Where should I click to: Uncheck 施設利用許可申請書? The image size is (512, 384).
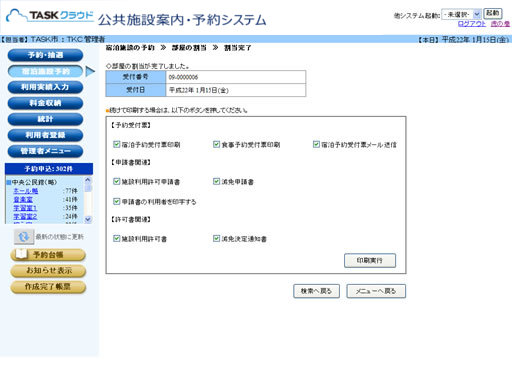pos(116,181)
